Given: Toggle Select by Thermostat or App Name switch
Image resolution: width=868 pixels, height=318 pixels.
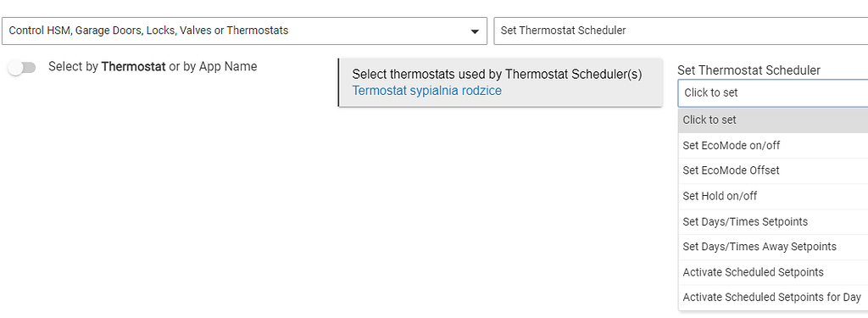Looking at the screenshot, I should pyautogui.click(x=22, y=68).
